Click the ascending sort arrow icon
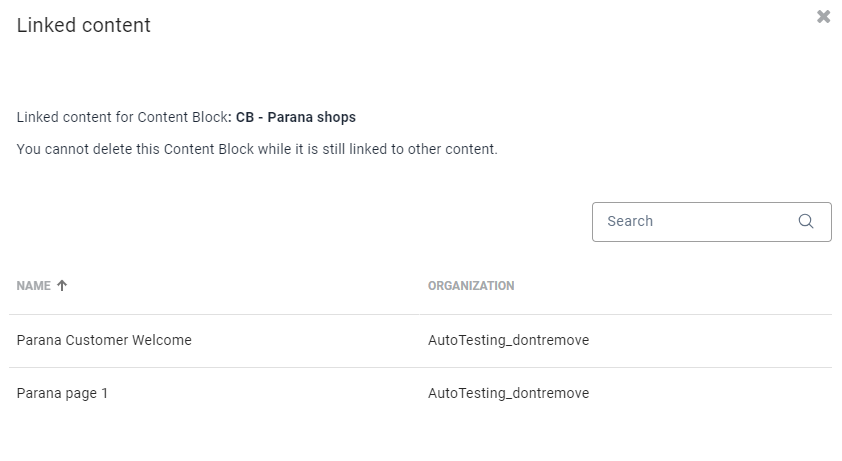This screenshot has width=842, height=461. tap(62, 286)
